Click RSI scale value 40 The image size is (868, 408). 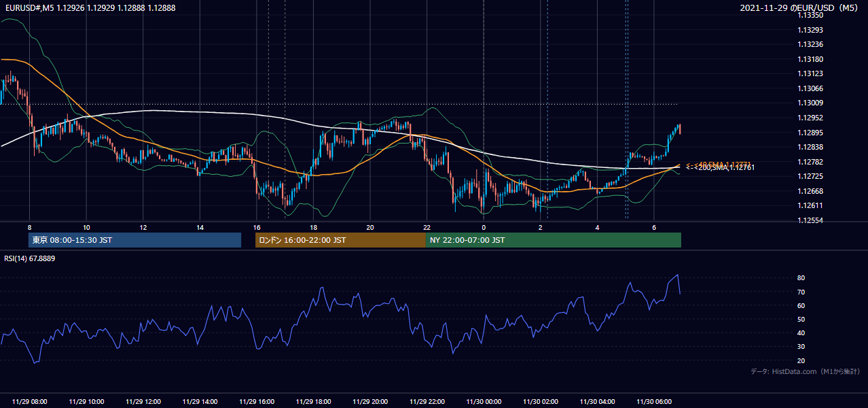click(801, 333)
